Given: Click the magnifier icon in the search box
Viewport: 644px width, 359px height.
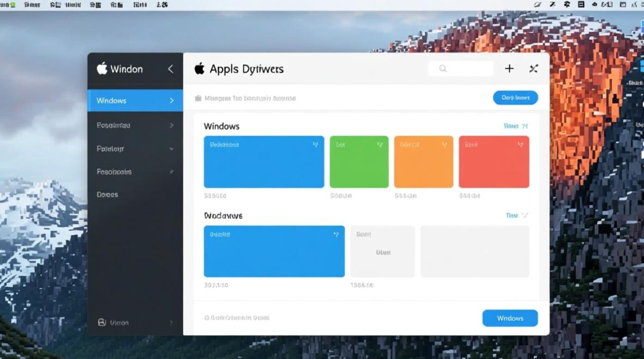Looking at the screenshot, I should point(443,69).
